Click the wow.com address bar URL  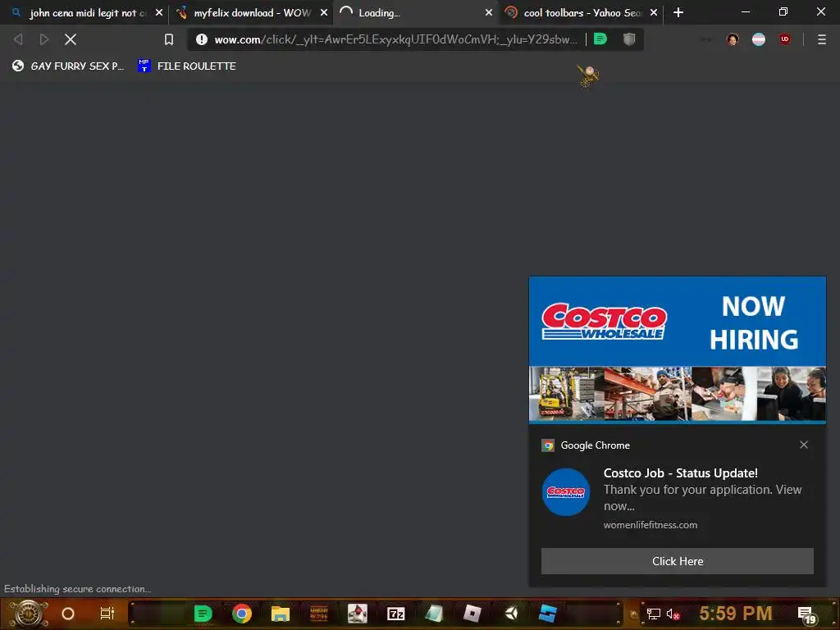(396, 39)
